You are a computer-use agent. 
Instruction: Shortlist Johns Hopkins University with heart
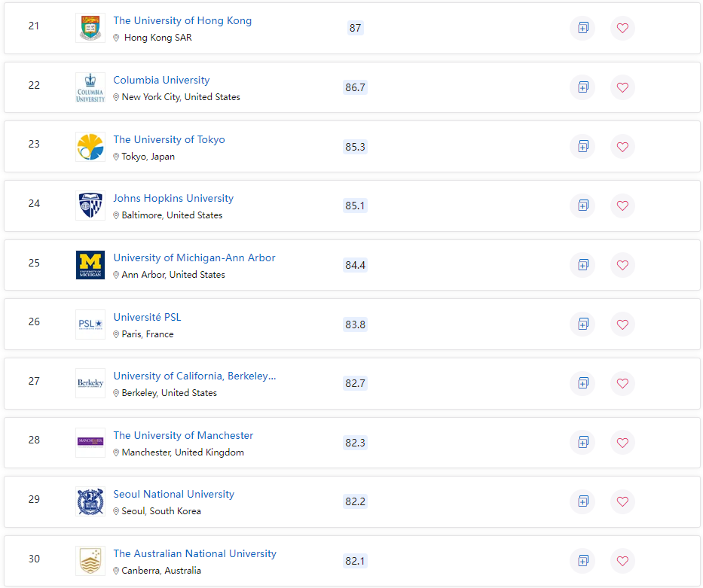point(622,206)
